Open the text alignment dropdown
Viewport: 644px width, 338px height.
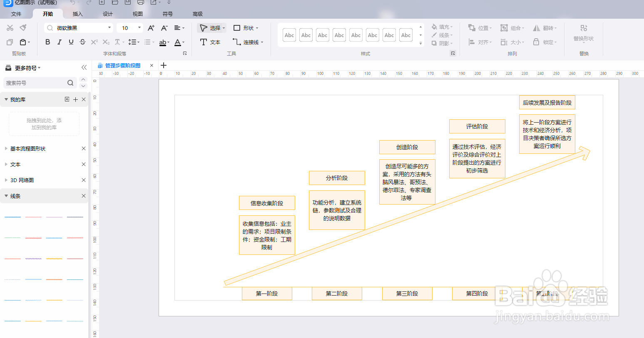pyautogui.click(x=179, y=28)
